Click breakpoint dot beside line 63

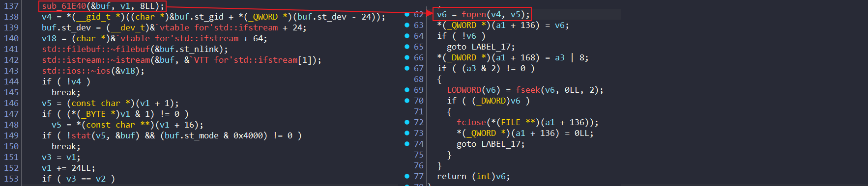[x=407, y=25]
